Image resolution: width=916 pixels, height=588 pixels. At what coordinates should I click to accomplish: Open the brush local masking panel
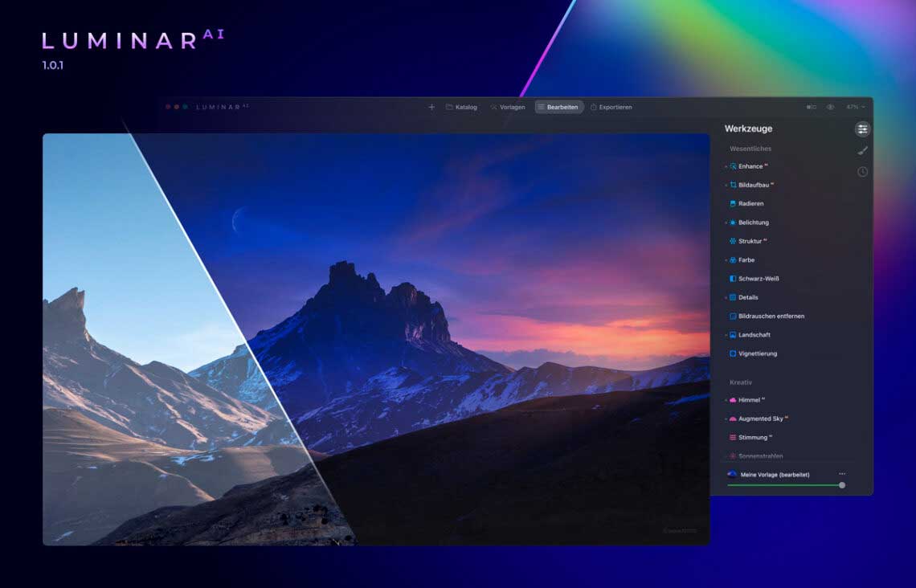click(862, 151)
